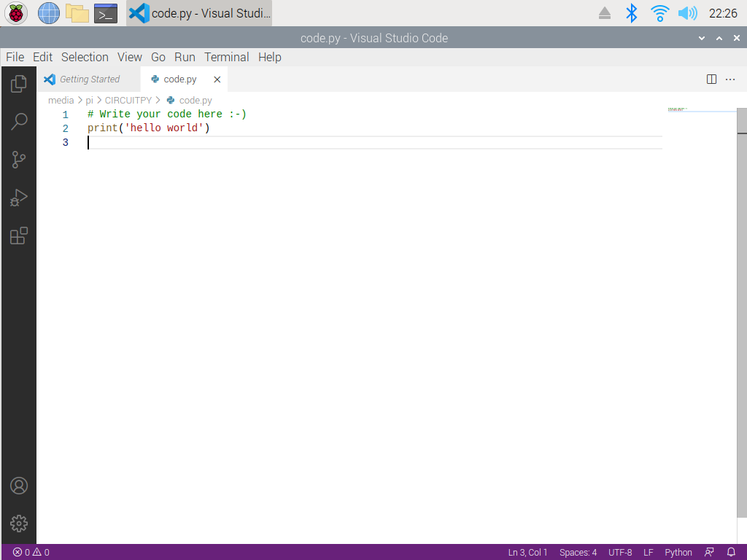Change end of line sequence LF

pyautogui.click(x=649, y=553)
